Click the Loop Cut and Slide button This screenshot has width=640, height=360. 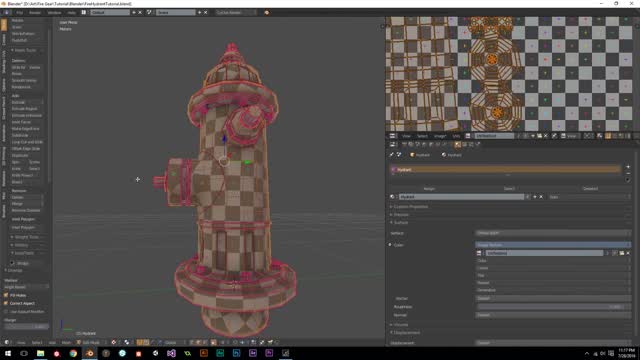27,142
